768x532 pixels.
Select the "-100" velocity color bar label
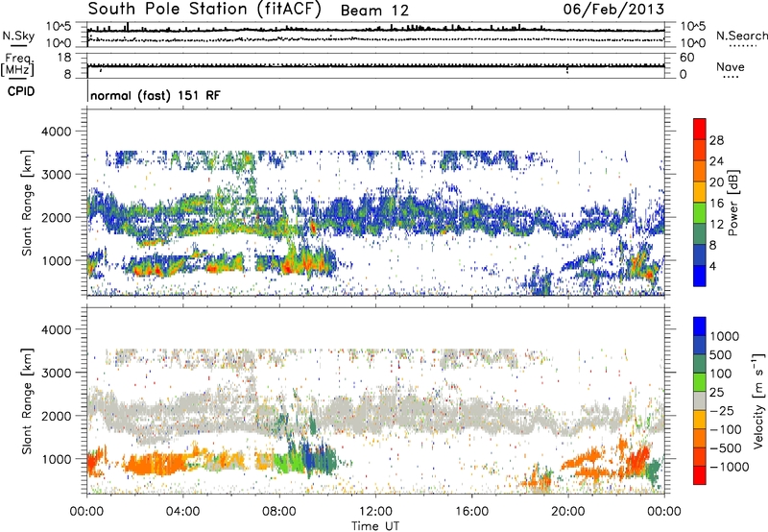coord(726,429)
